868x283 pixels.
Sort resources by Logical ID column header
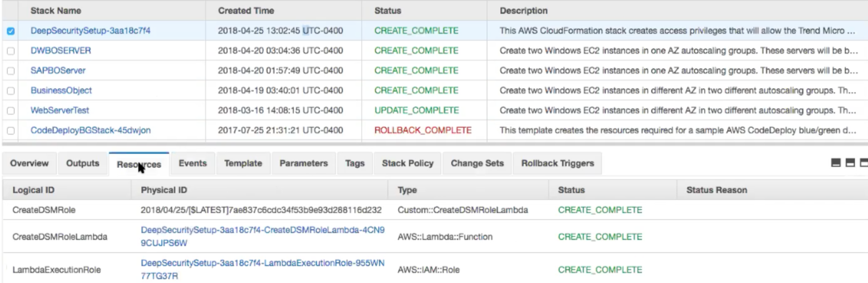33,190
